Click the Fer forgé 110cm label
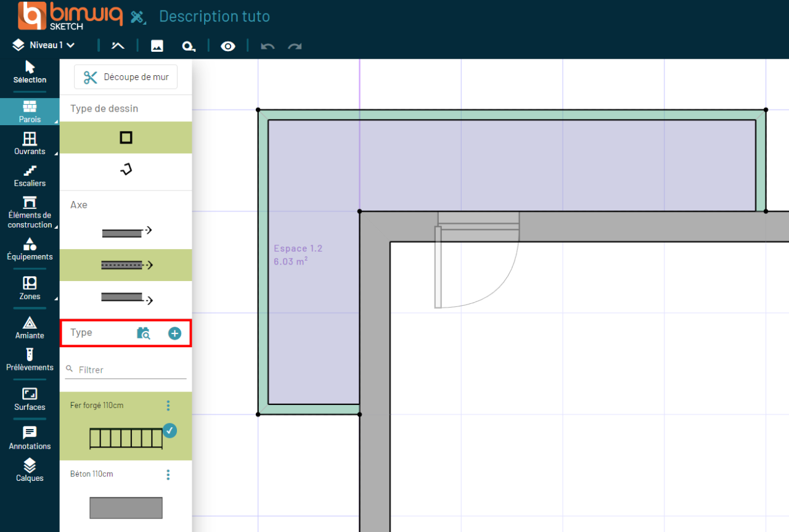The height and width of the screenshot is (532, 789). pos(97,405)
